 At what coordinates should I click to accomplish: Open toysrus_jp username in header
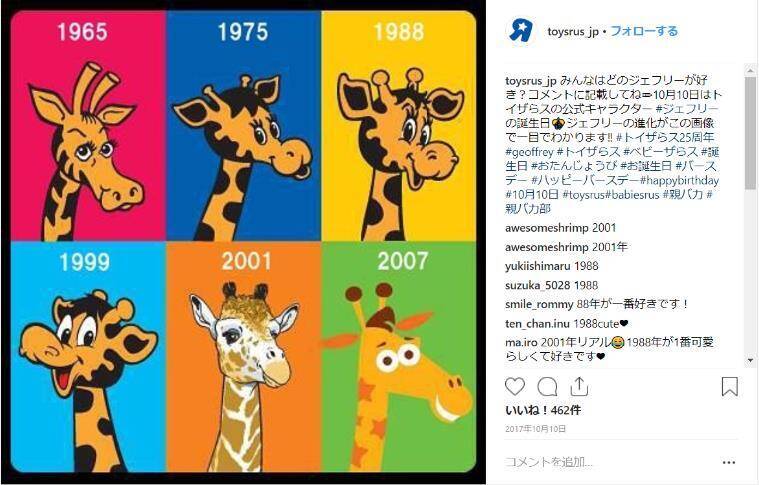[x=573, y=32]
